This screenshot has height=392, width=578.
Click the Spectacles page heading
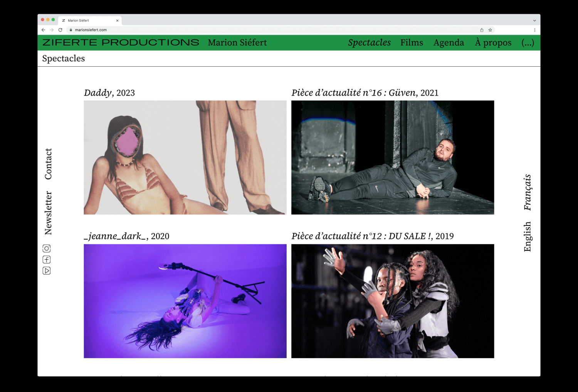64,59
